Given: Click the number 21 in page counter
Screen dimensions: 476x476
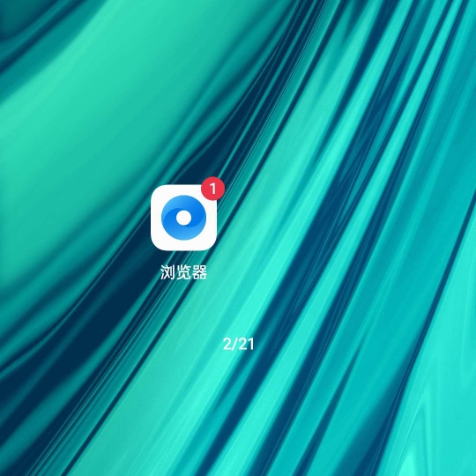Looking at the screenshot, I should pos(246,345).
